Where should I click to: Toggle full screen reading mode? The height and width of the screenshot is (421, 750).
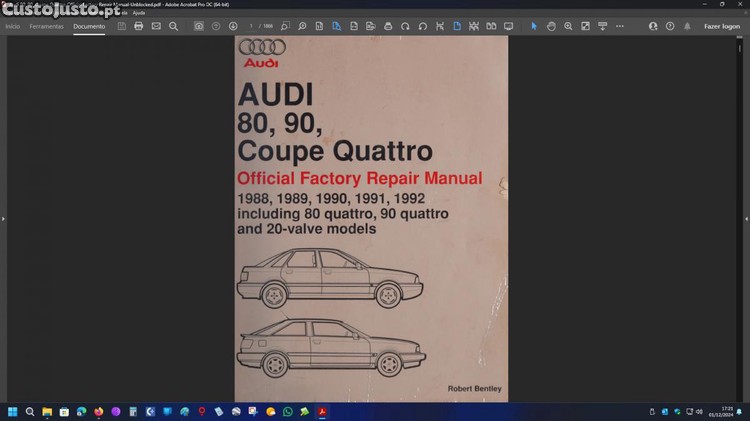pyautogui.click(x=508, y=26)
